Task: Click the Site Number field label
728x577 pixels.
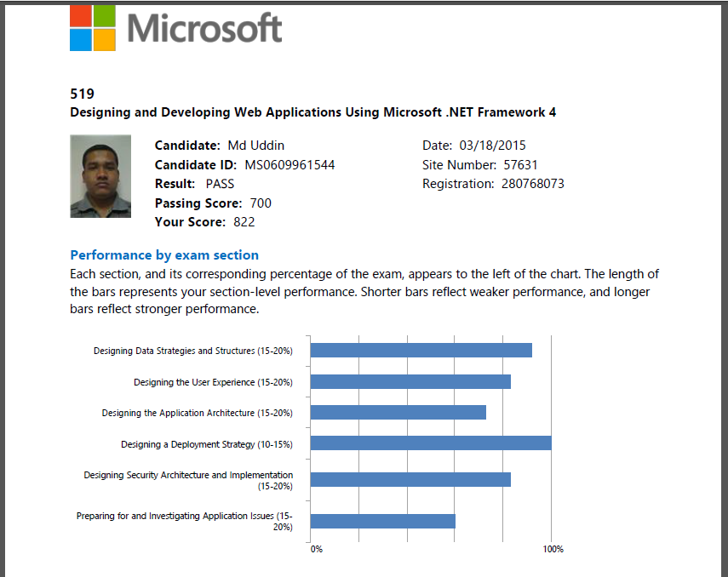Action: click(x=459, y=165)
